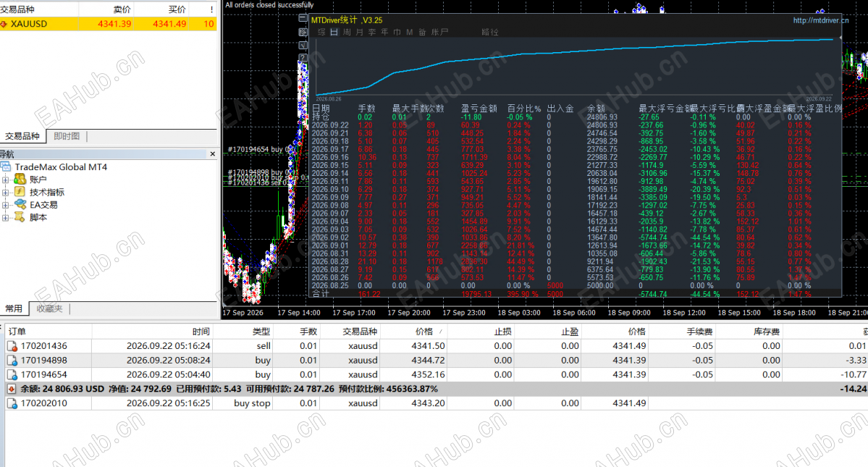Image resolution: width=868 pixels, height=467 pixels.
Task: Click order icon for ticket 170194898
Action: tap(12, 361)
